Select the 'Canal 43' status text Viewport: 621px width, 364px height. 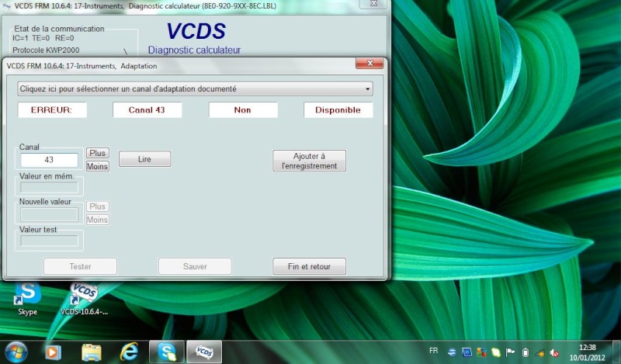point(147,110)
